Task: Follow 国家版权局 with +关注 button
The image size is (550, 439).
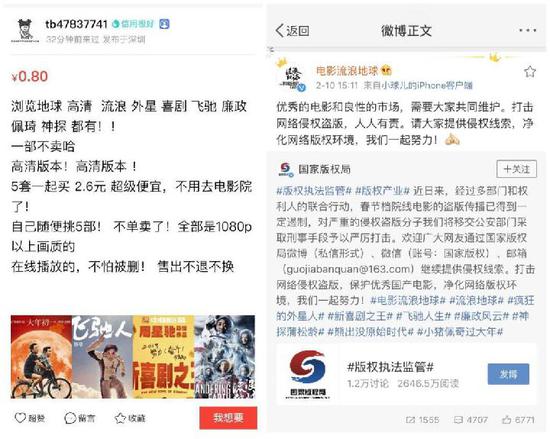Action: pos(516,169)
